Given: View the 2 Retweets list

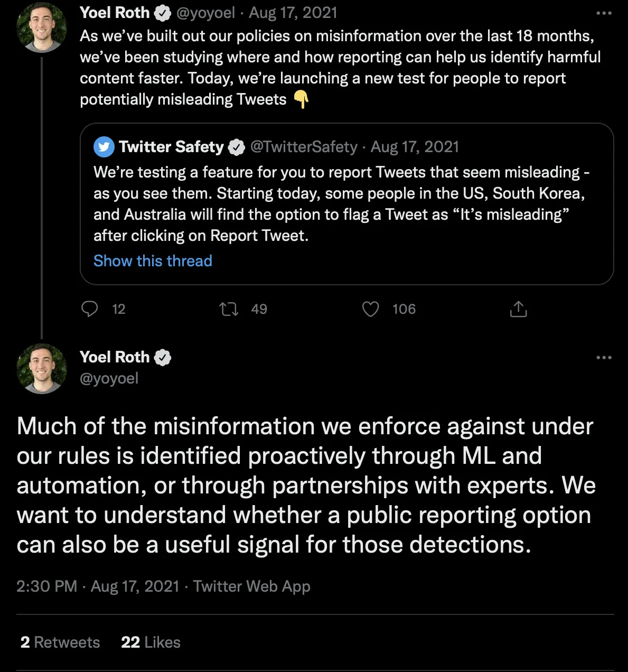Looking at the screenshot, I should tap(60, 642).
